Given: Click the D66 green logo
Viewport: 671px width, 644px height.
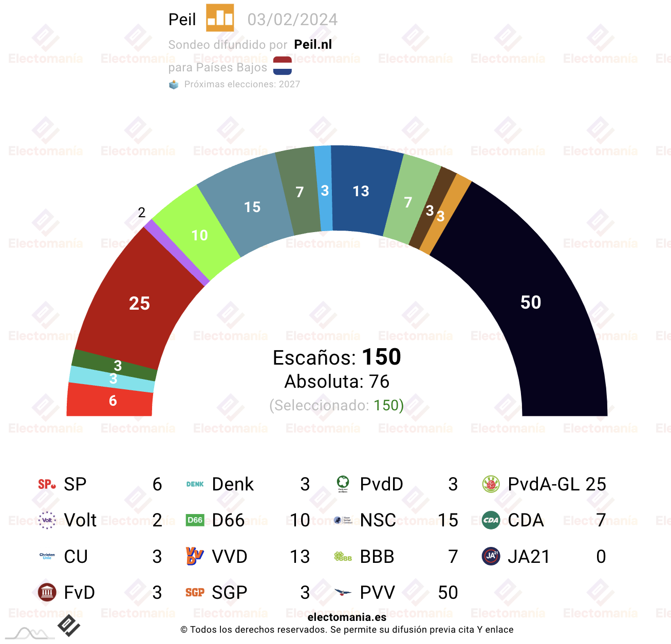Looking at the screenshot, I should tap(195, 520).
